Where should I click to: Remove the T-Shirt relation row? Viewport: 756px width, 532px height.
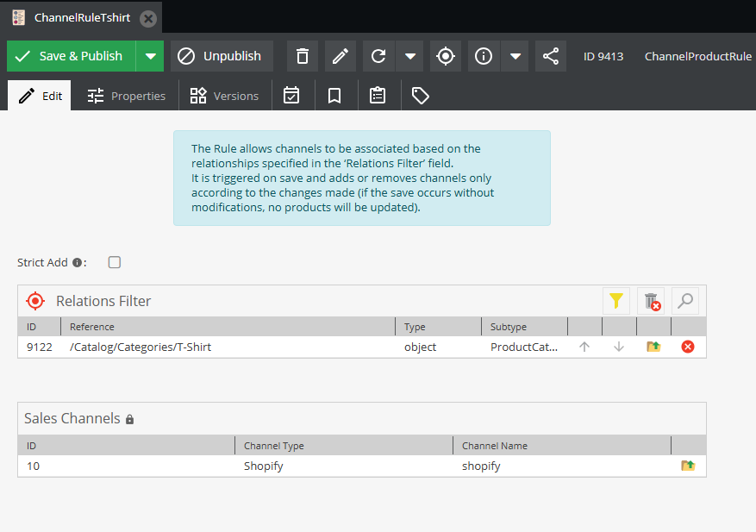coord(688,347)
